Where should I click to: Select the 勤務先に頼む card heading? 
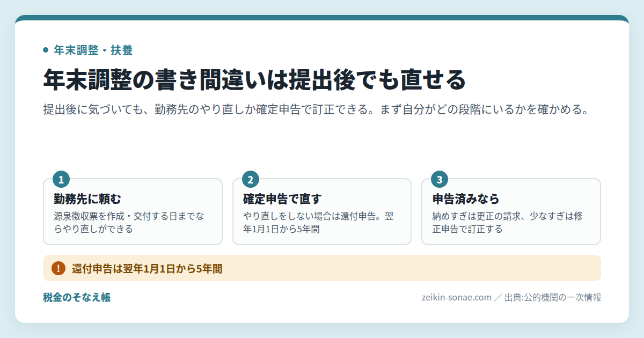[x=89, y=199]
